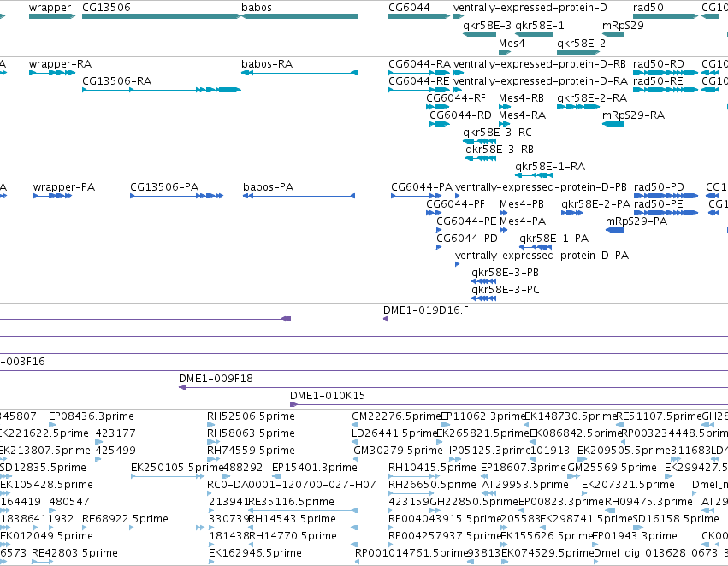This screenshot has height=566, width=728.
Task: Click qkr58E-3-PC protein label
Action: point(506,290)
